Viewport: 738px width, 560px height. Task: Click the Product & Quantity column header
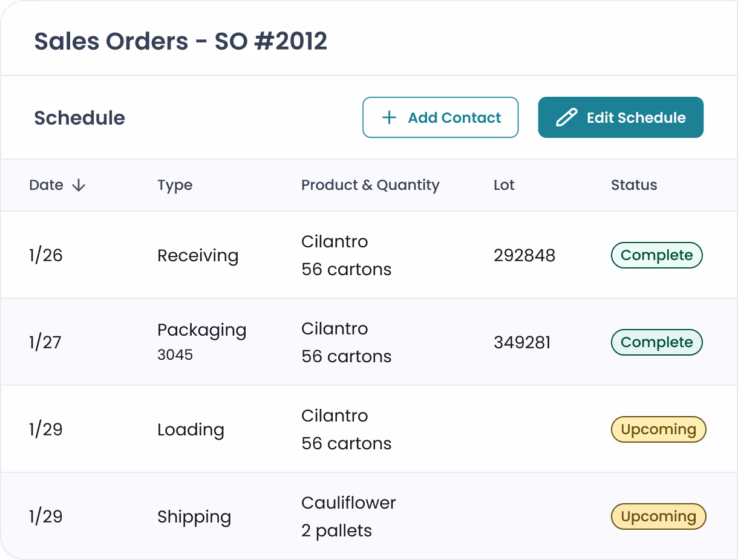(370, 185)
